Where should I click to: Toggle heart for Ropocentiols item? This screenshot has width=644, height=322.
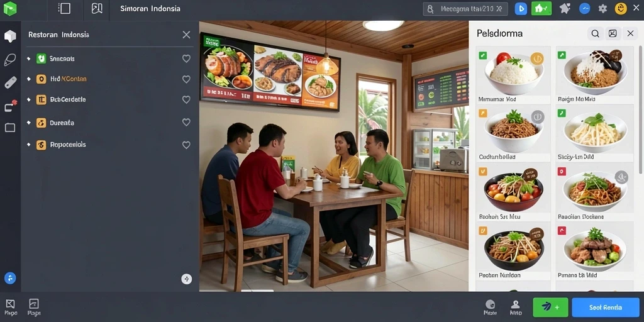click(x=186, y=145)
